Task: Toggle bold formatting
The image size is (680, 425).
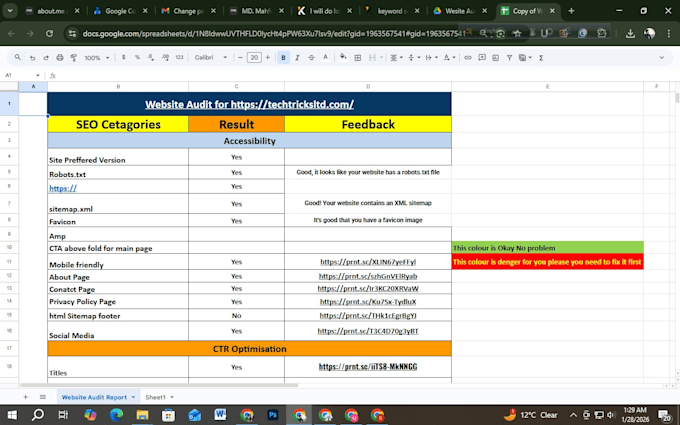Action: [283, 58]
